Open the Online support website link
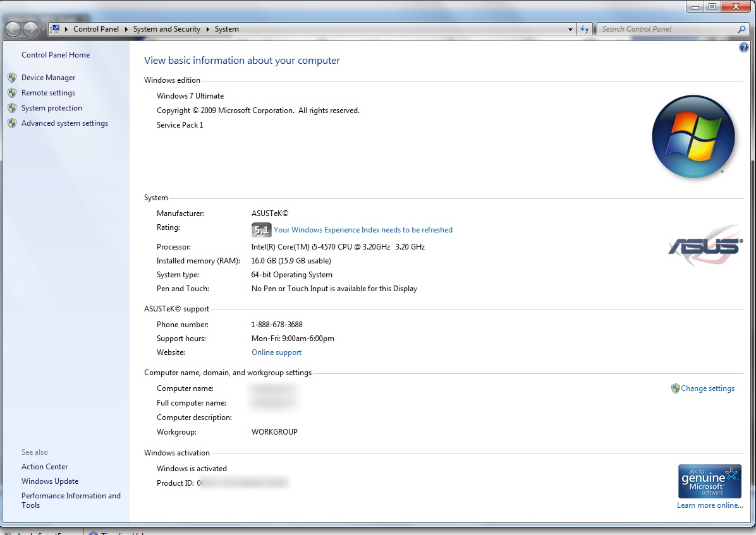 pyautogui.click(x=276, y=352)
